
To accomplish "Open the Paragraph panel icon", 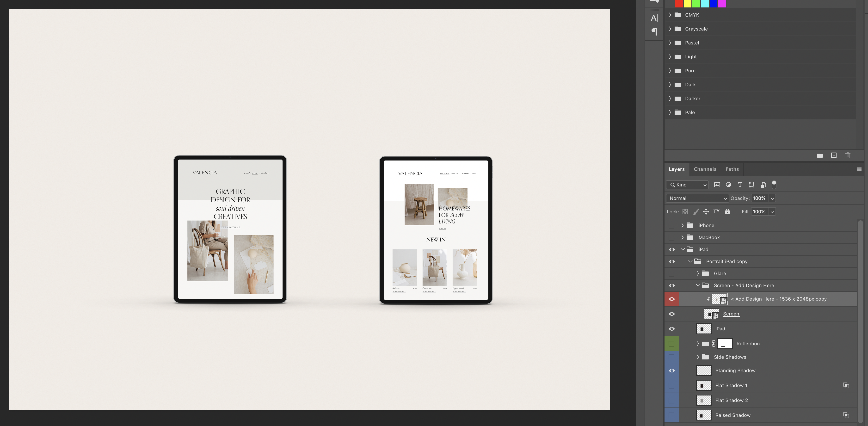I will [654, 32].
